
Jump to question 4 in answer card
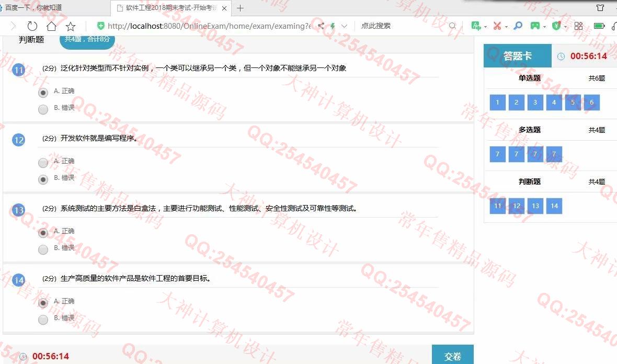pyautogui.click(x=554, y=103)
